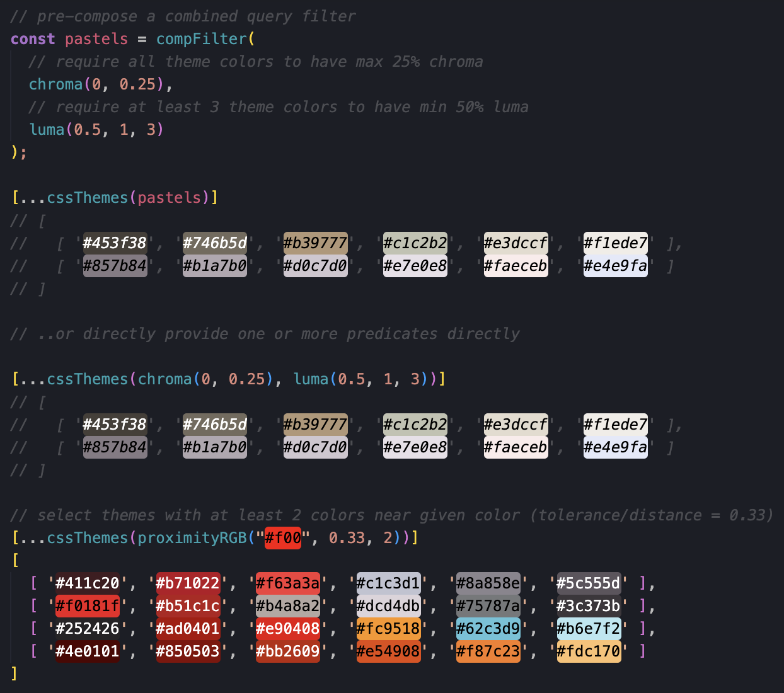Click comment about max 25% chroma

255,62
